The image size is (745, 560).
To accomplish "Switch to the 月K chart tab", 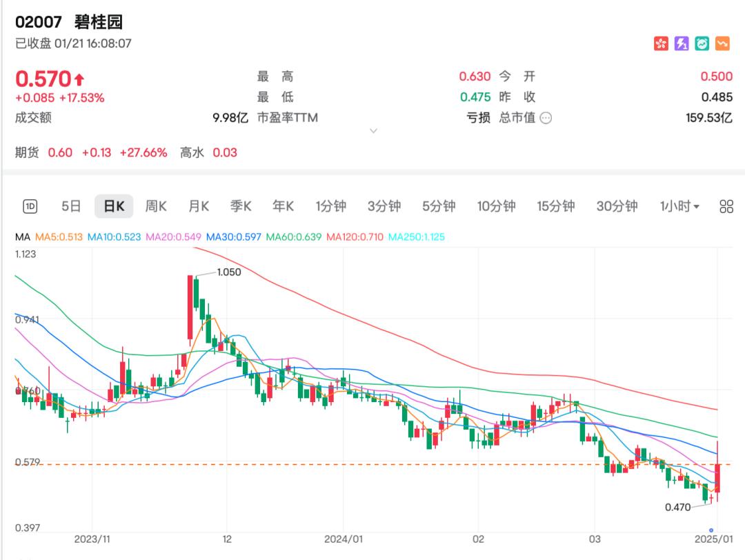I will [199, 206].
